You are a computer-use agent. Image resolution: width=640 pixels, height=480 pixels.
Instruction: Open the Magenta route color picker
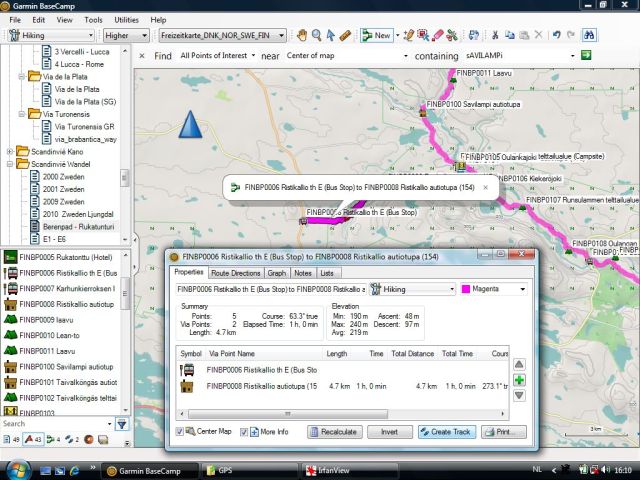pos(495,289)
